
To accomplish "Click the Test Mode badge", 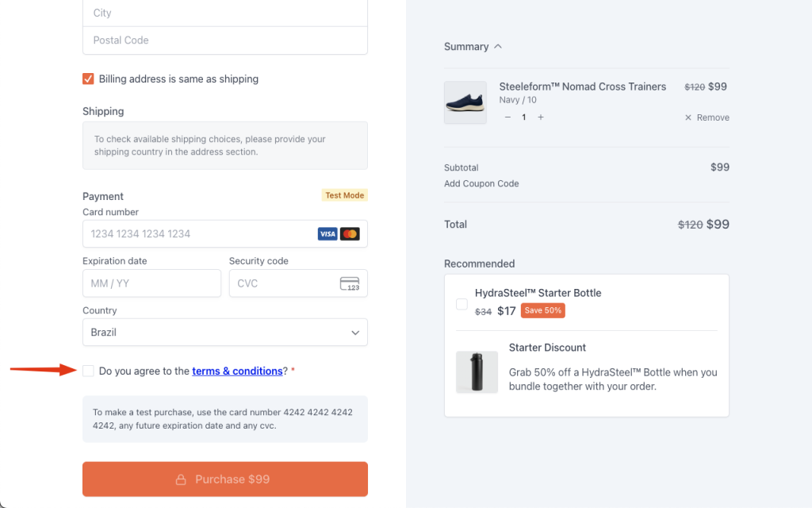I will [x=344, y=194].
